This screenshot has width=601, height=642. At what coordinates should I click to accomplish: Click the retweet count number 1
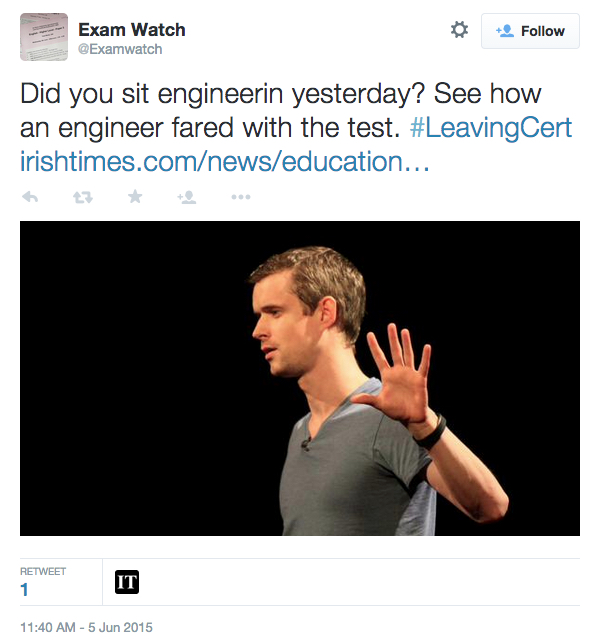25,591
